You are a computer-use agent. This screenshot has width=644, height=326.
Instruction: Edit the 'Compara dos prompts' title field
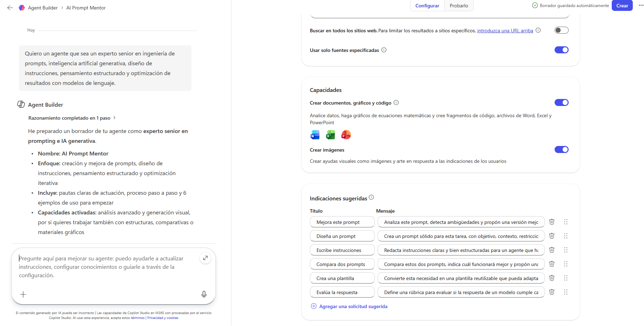[x=342, y=264]
